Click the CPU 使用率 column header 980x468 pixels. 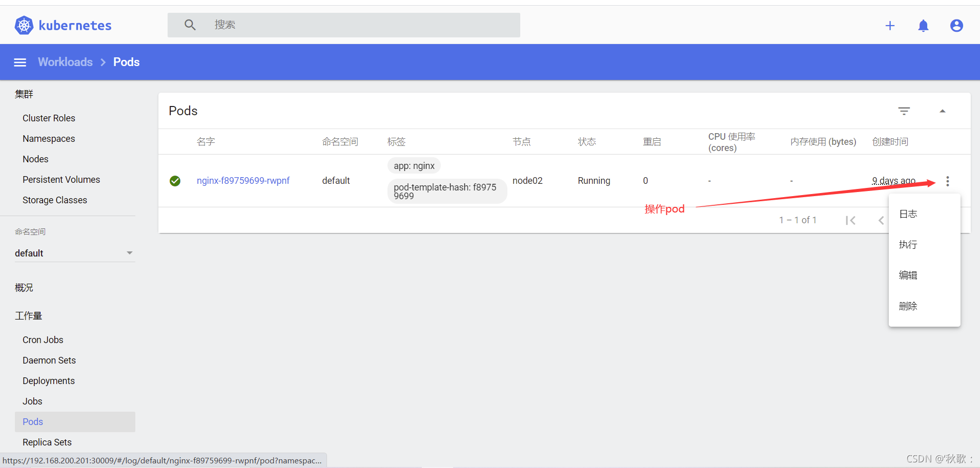732,142
